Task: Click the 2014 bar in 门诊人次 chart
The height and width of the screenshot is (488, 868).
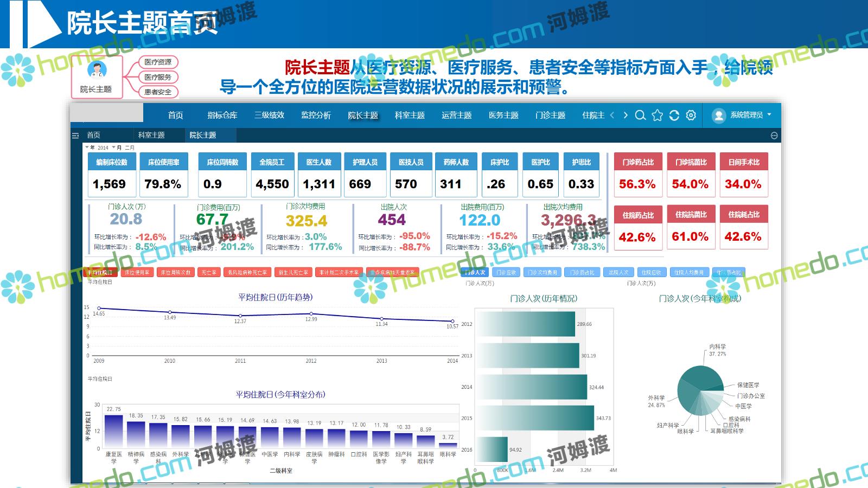Action: [x=532, y=387]
